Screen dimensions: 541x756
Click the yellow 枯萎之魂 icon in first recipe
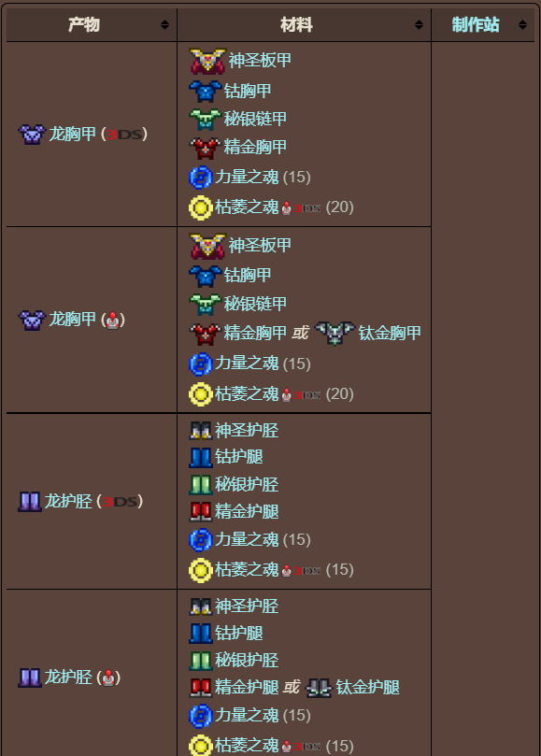coord(201,207)
